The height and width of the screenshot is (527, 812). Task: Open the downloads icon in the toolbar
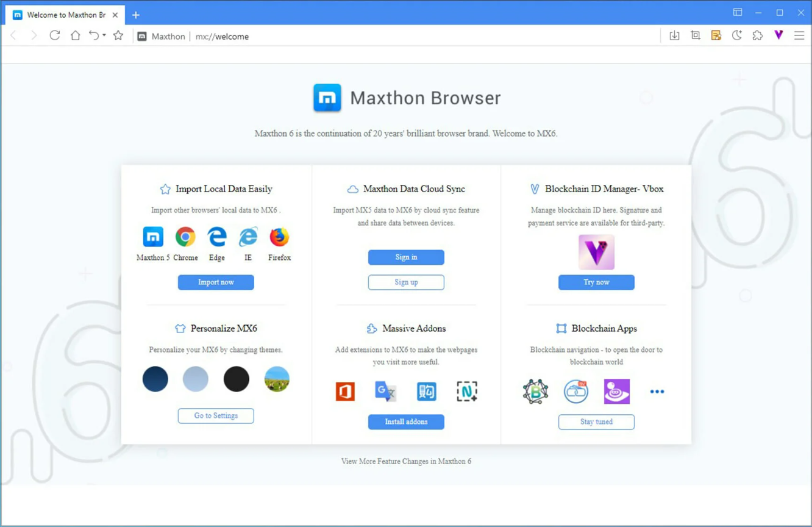coord(674,35)
